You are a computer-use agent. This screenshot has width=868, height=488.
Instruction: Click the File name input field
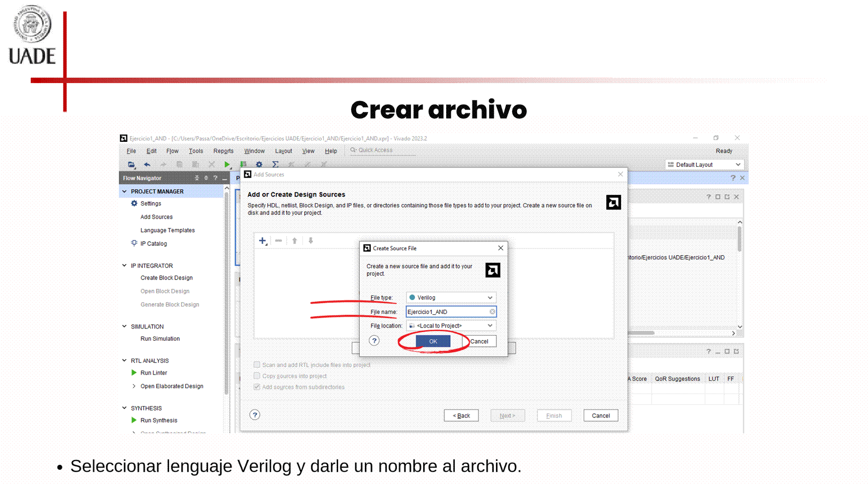447,312
